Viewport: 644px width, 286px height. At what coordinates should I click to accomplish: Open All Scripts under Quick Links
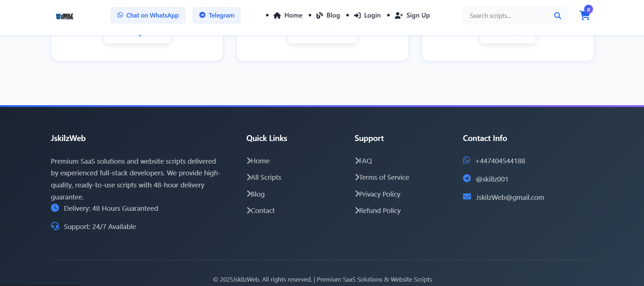click(x=265, y=177)
